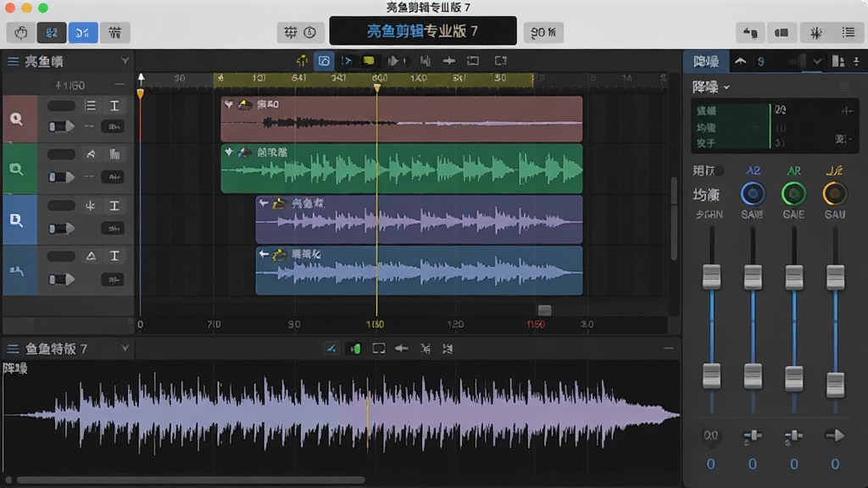
Task: Click the power icon in the top toolbar
Action: [x=21, y=33]
